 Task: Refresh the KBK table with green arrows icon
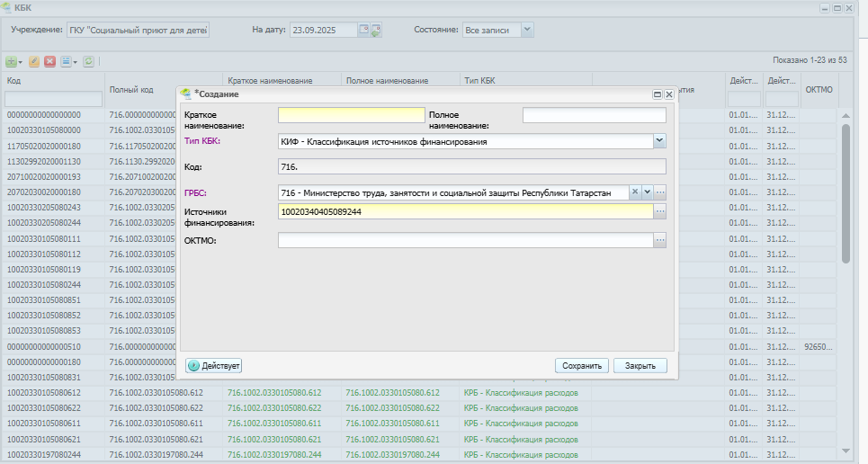88,61
